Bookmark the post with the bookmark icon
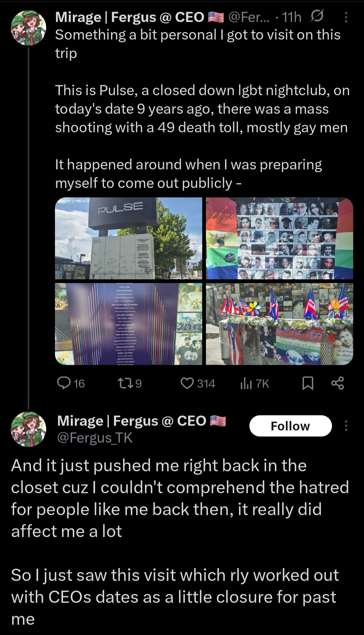Screen dimensions: 364x635 tap(308, 383)
